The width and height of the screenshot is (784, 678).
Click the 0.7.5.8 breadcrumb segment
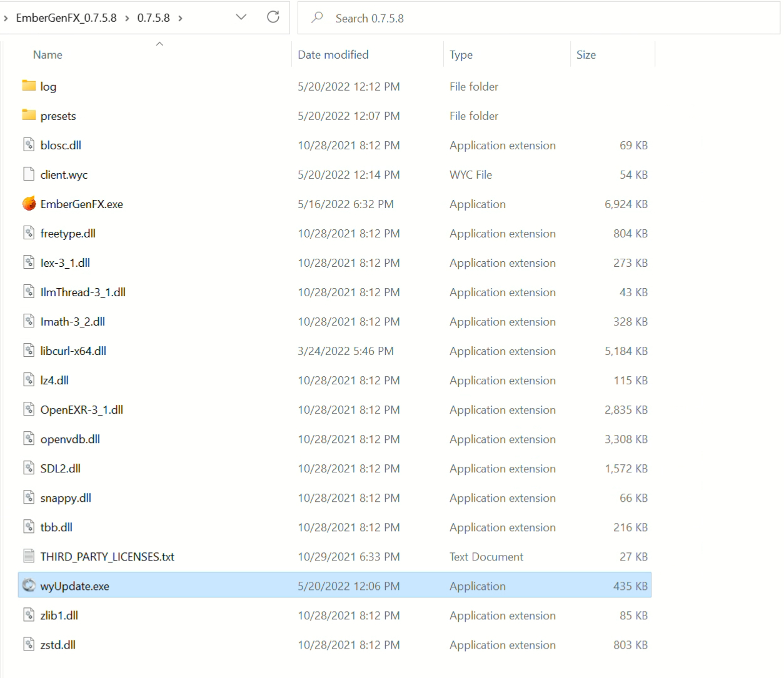pyautogui.click(x=154, y=18)
